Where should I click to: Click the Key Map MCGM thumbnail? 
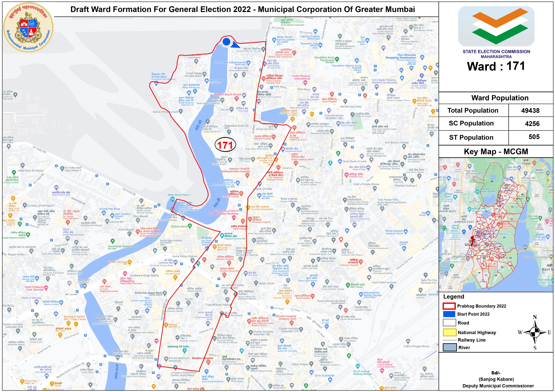496,225
